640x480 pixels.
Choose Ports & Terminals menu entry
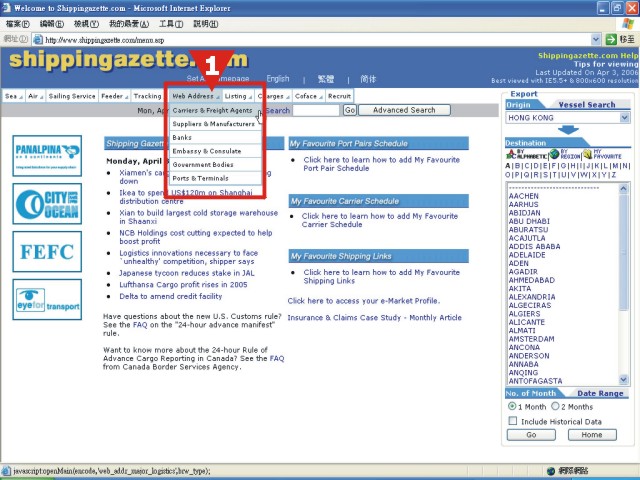pos(216,178)
